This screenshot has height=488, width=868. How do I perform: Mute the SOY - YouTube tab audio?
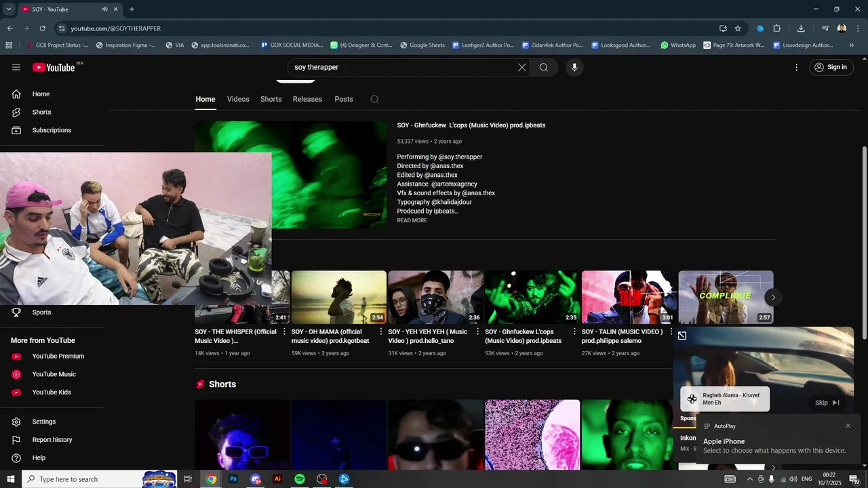tap(104, 9)
